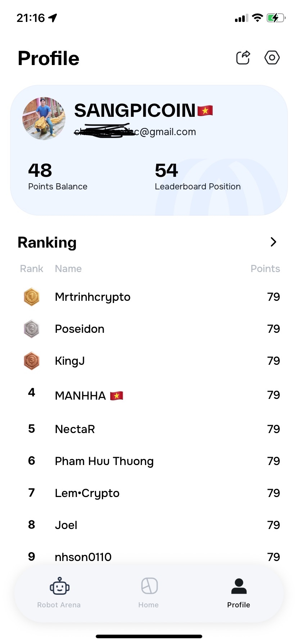Viewport: 298px width, 644px height.
Task: Expand full Ranking list with chevron
Action: point(274,242)
